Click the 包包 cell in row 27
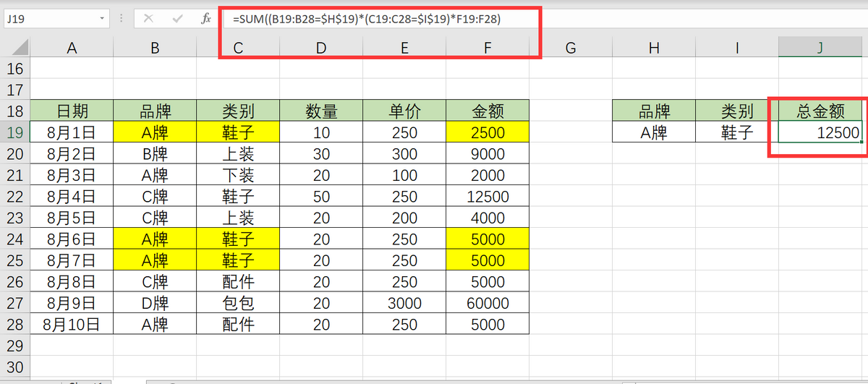Viewport: 868px width, 384px height. 238,303
